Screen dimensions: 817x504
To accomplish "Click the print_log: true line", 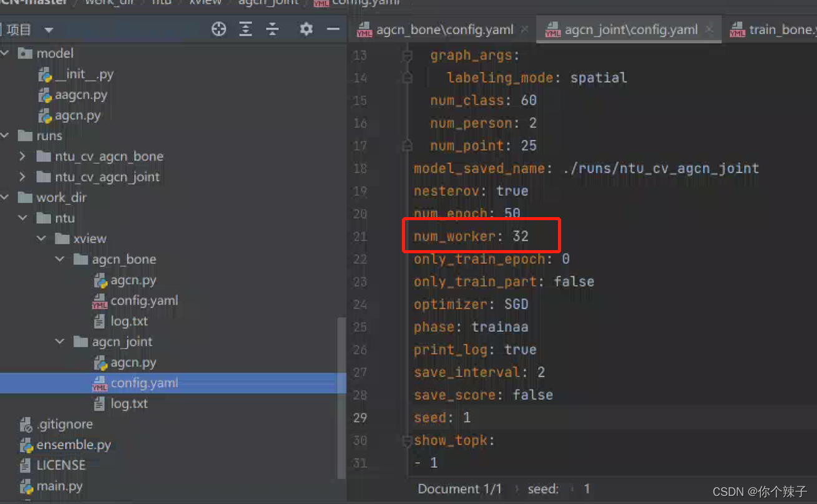I will click(x=475, y=350).
